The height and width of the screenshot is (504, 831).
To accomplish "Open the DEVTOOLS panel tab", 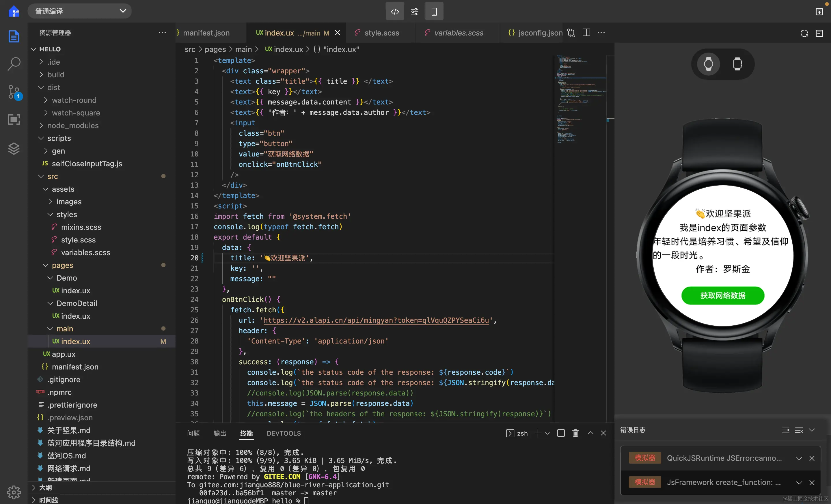I will pyautogui.click(x=284, y=433).
